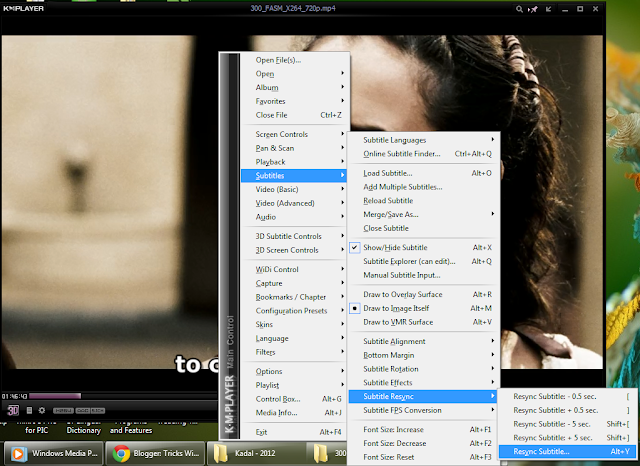This screenshot has width=640, height=466.
Task: Choose Draw to VMR Surface
Action: [423, 322]
